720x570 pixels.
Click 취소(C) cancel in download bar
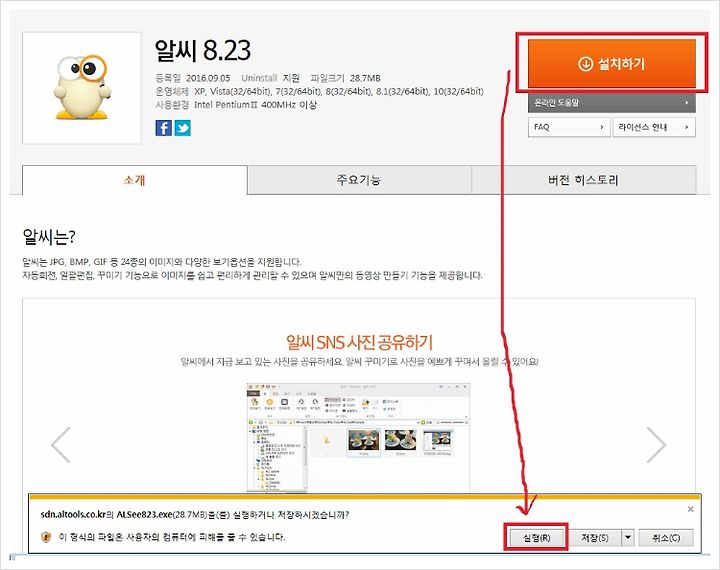[666, 537]
